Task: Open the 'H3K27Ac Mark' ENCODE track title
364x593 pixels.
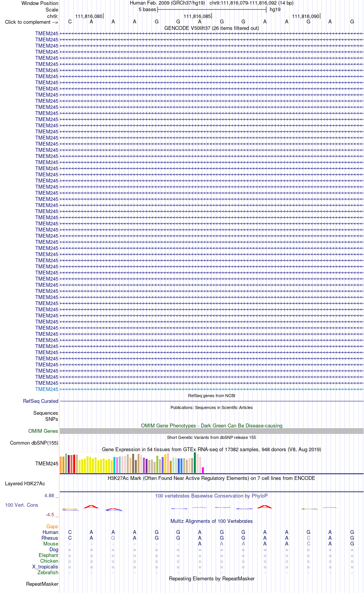Action: [212, 478]
